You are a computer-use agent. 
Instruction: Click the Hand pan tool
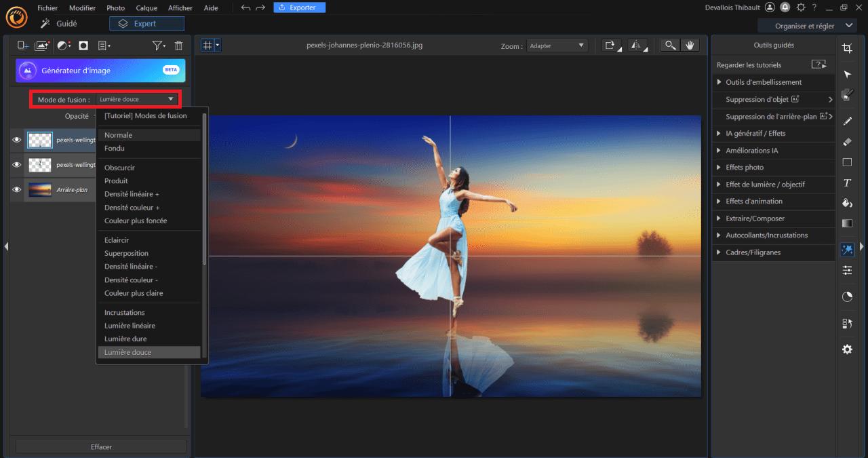[x=690, y=45]
